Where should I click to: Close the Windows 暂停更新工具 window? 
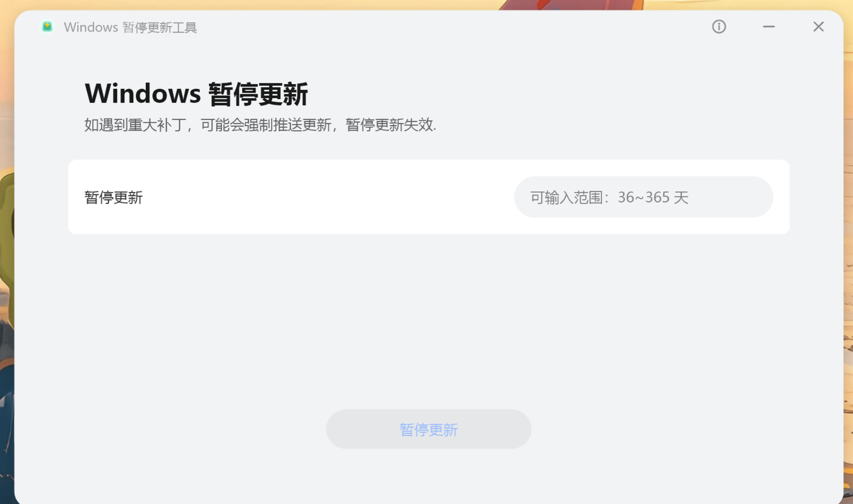click(819, 27)
